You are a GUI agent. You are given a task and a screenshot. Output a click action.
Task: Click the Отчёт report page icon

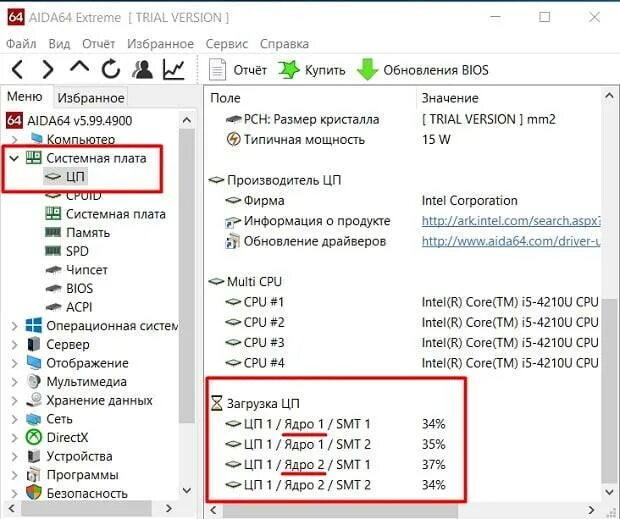[217, 70]
